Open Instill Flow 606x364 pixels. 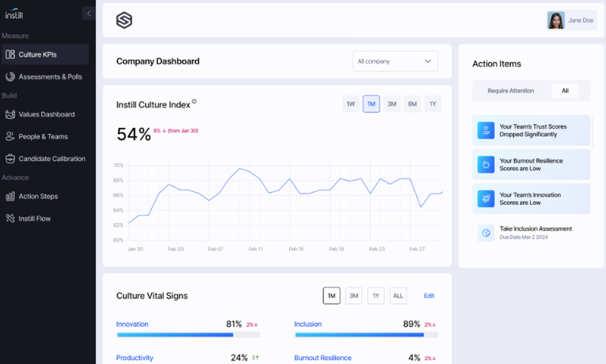click(45, 218)
